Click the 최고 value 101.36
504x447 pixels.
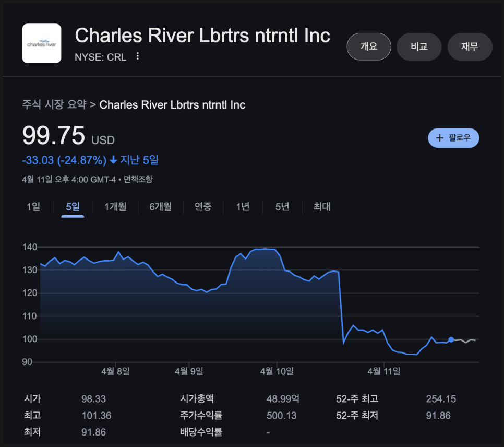coord(97,416)
